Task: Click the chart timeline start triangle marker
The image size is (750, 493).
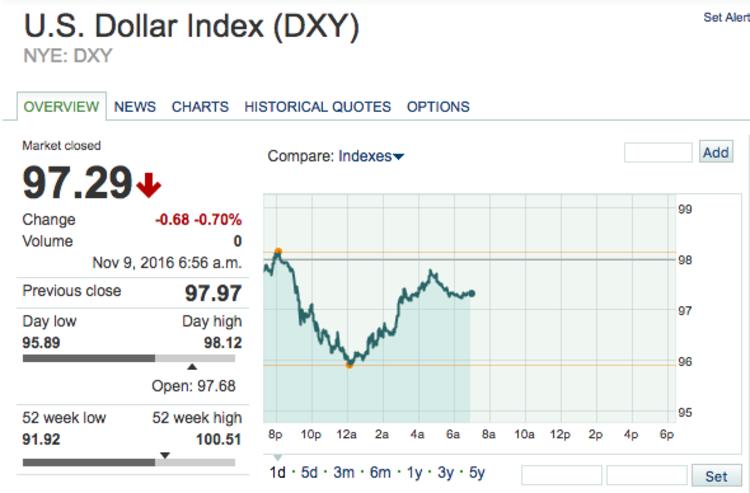Action: point(277,457)
